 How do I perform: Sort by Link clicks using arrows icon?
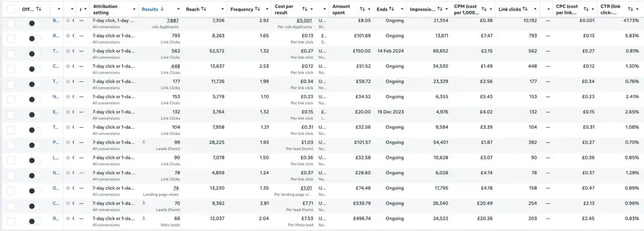(x=525, y=9)
